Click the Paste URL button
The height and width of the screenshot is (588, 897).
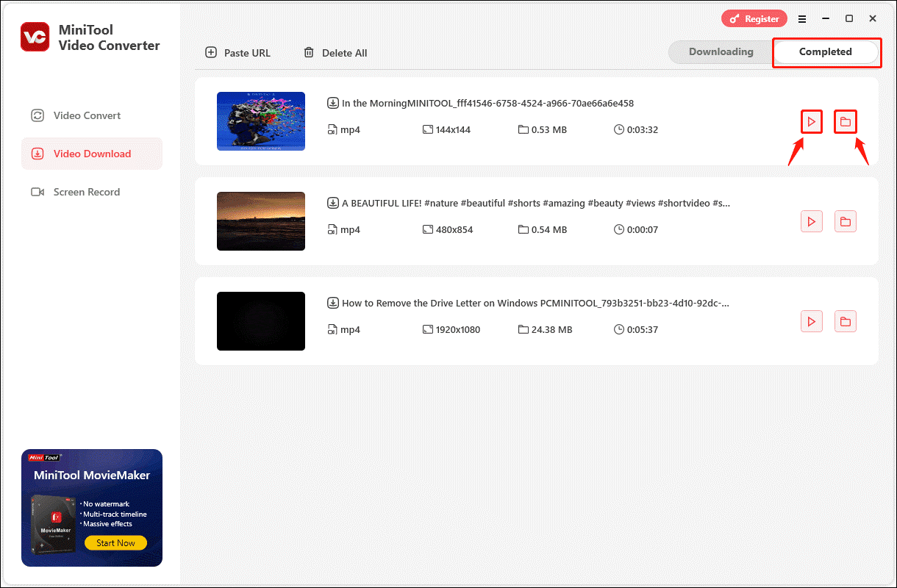(x=238, y=53)
